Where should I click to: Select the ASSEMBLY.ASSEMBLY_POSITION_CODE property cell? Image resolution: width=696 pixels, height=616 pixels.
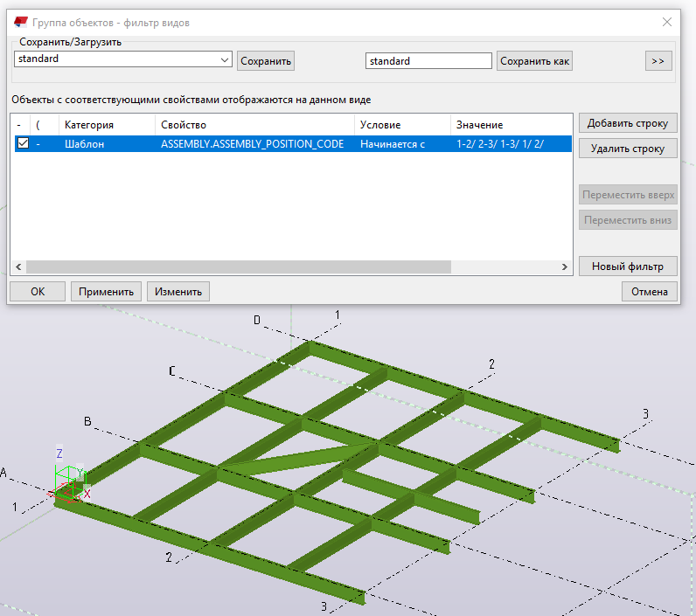tap(253, 144)
